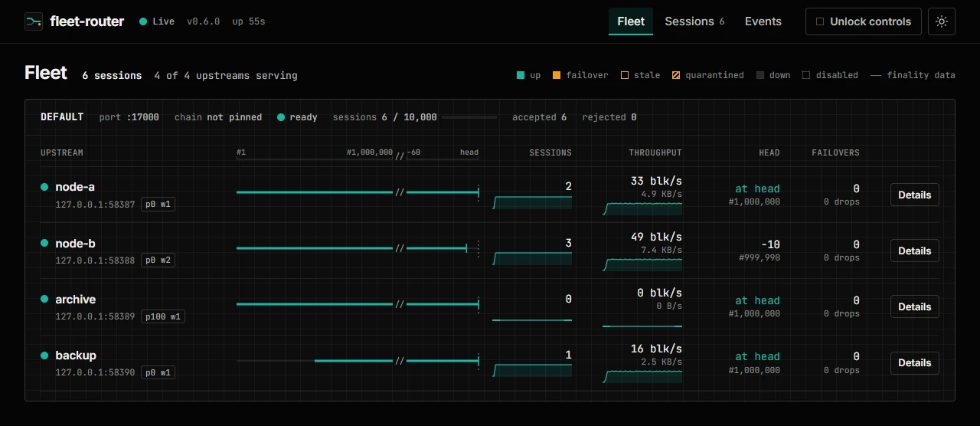
Task: Click 'accepted 6' counter
Action: [540, 117]
